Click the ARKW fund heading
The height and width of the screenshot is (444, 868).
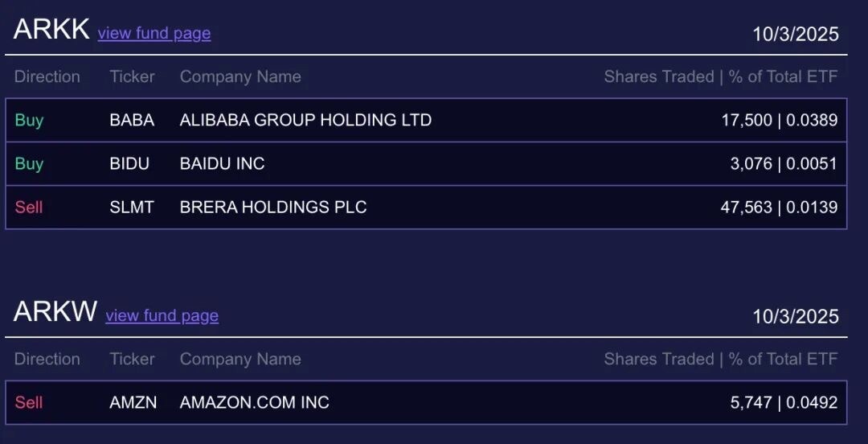click(55, 311)
